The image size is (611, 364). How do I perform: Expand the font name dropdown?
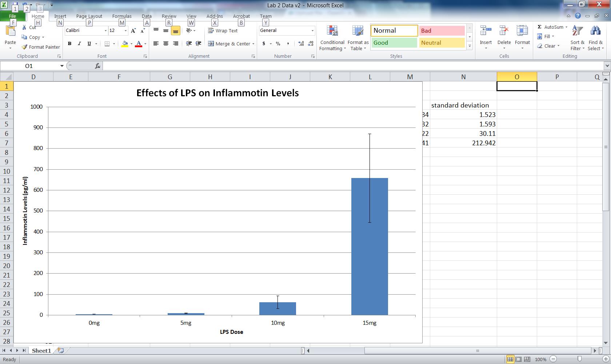(105, 31)
